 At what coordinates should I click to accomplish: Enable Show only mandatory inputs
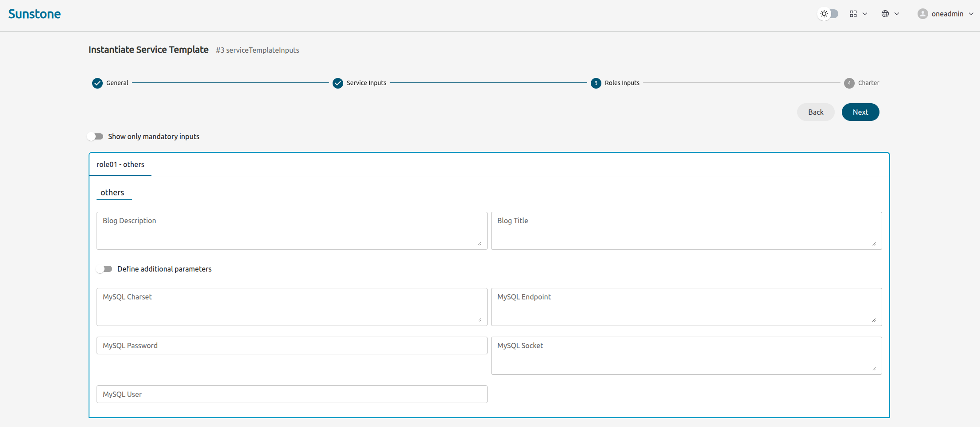(x=96, y=136)
